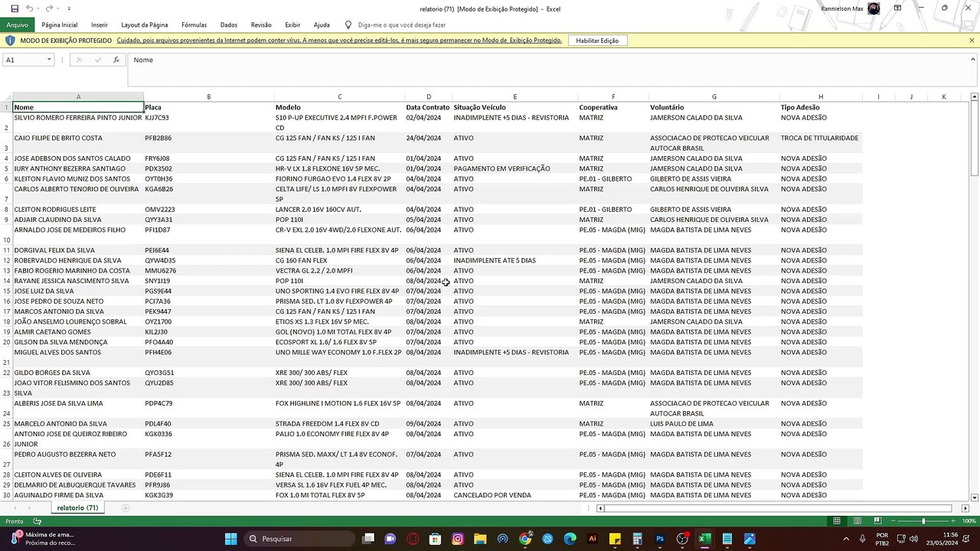Click the formula bar Cancel X icon
Image resolution: width=980 pixels, height=551 pixels.
point(79,60)
